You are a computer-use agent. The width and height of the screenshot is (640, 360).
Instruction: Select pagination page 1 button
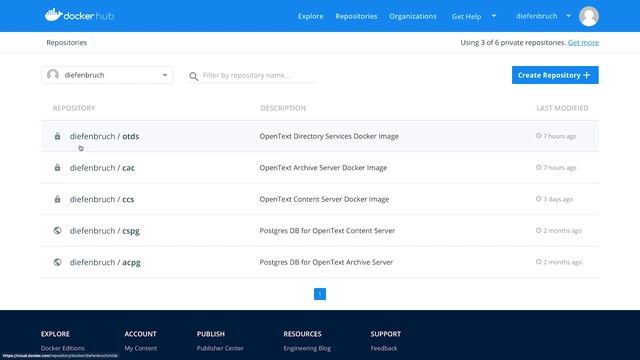pos(320,294)
